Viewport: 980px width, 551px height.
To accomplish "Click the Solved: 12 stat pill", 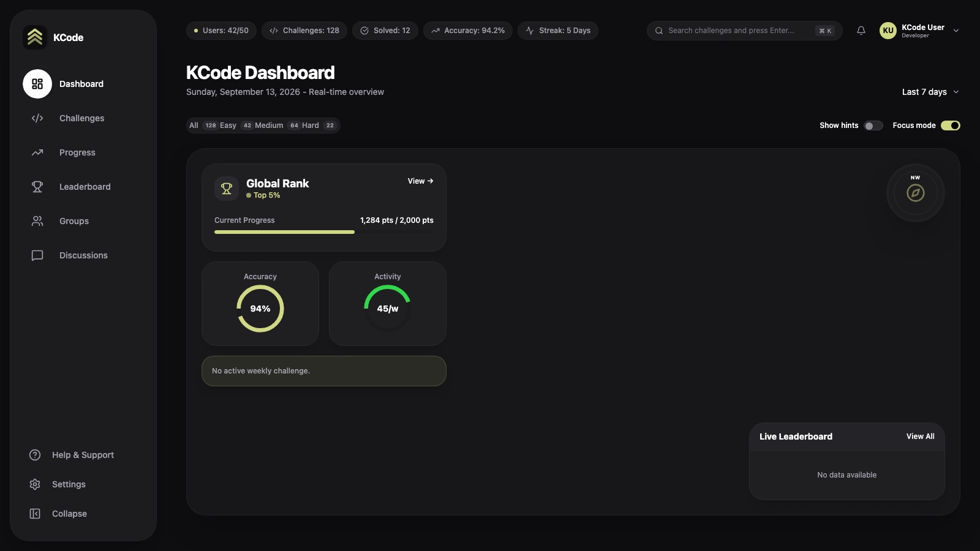I will 385,31.
